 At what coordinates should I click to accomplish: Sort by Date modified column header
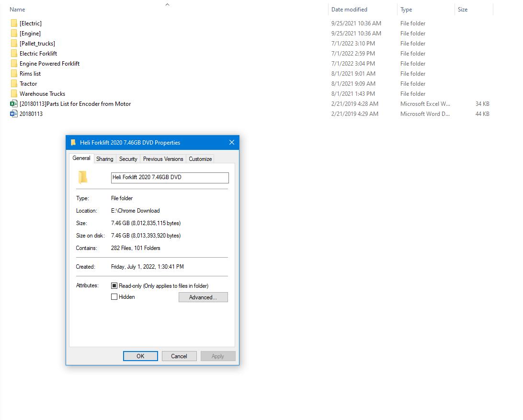pyautogui.click(x=349, y=10)
